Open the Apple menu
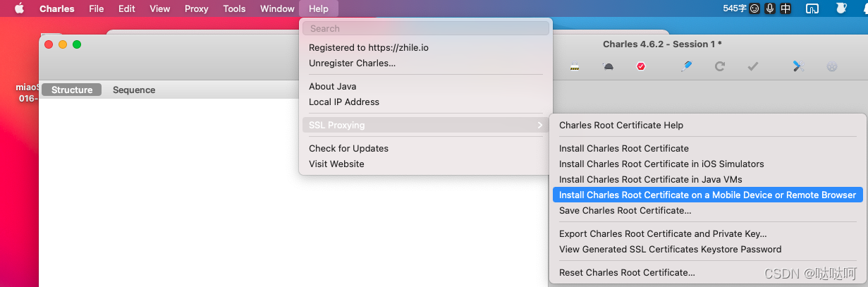Viewport: 868px width, 287px height. click(x=19, y=8)
